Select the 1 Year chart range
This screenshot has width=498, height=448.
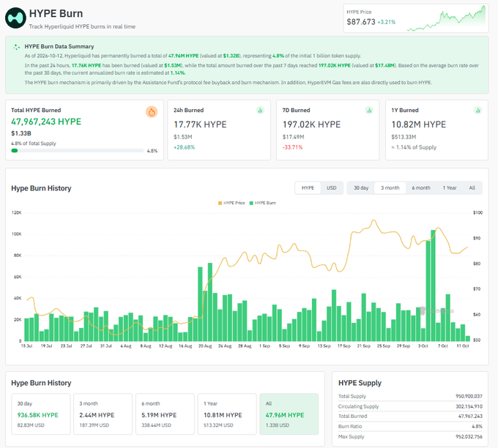450,188
